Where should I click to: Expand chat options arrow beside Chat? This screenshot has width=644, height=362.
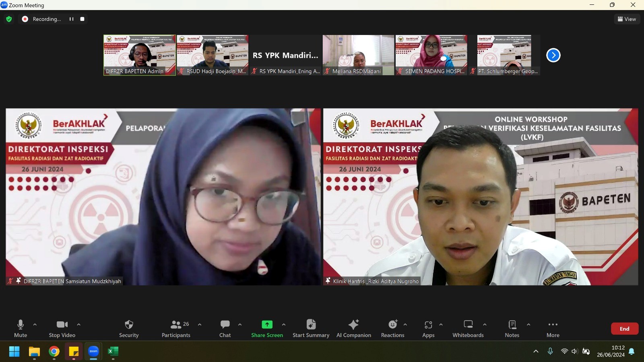(240, 325)
